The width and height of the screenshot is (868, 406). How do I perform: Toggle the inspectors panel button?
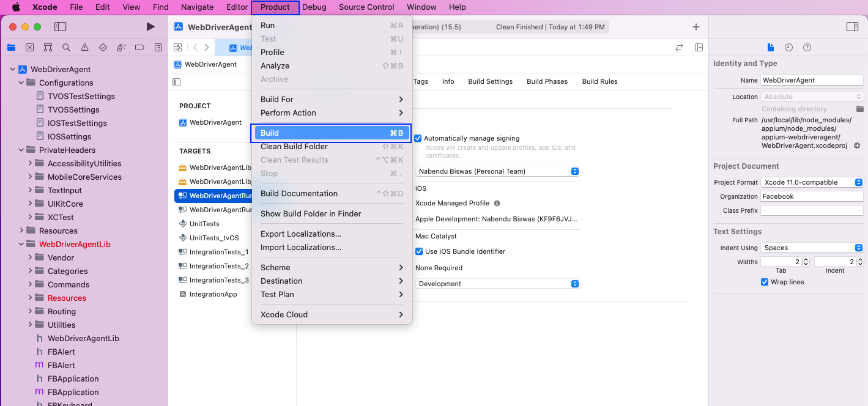[x=852, y=27]
